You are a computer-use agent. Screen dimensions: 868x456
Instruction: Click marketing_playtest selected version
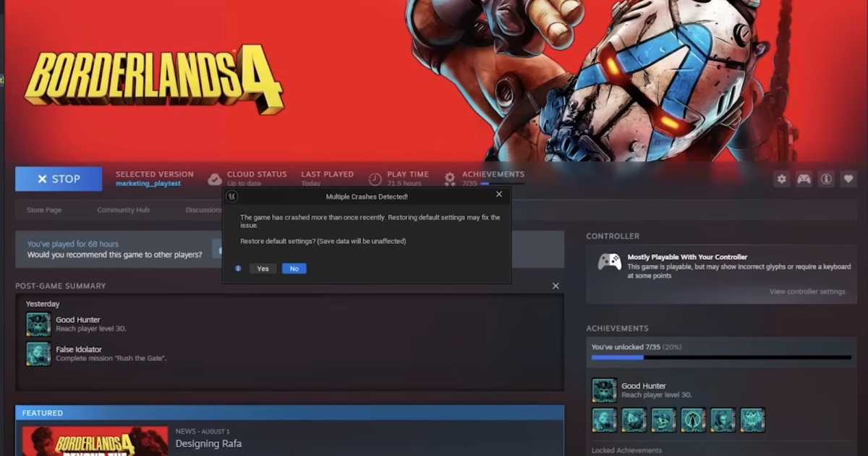(148, 184)
